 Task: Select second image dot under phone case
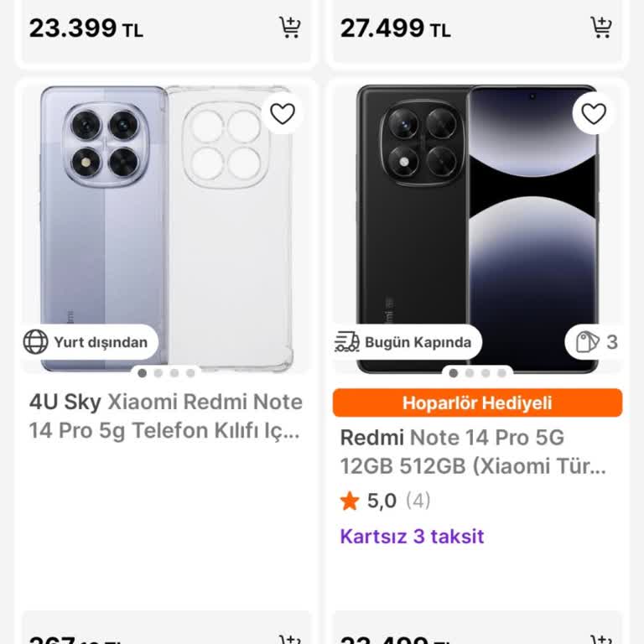coord(158,373)
